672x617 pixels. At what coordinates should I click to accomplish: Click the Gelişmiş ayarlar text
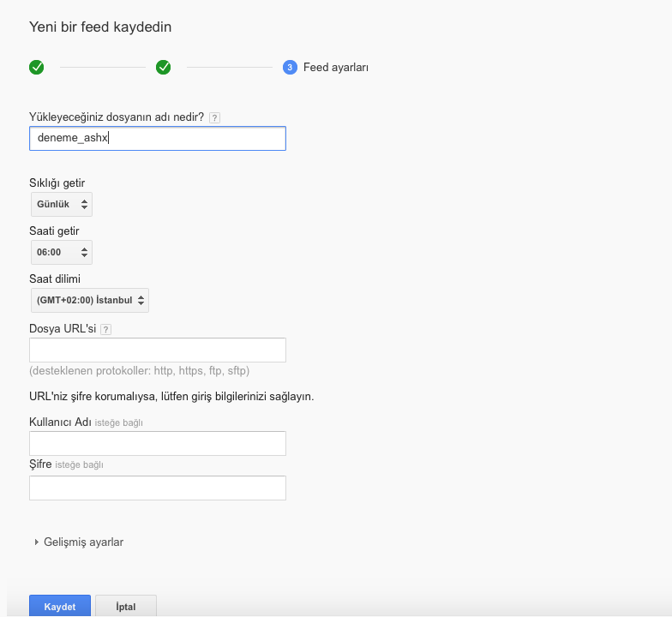[84, 542]
